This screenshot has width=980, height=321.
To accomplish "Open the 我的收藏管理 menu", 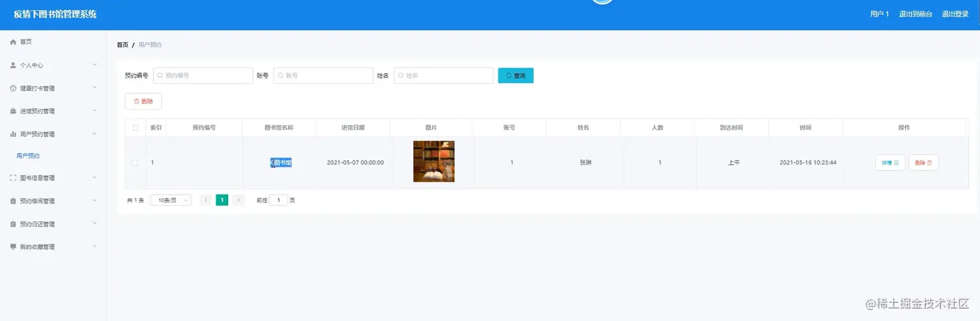I will coord(52,246).
